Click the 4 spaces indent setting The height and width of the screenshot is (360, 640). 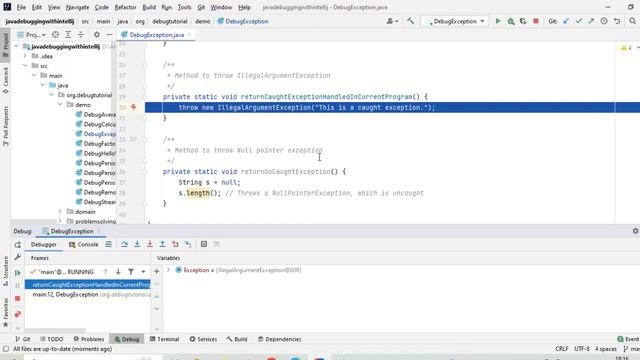click(606, 349)
